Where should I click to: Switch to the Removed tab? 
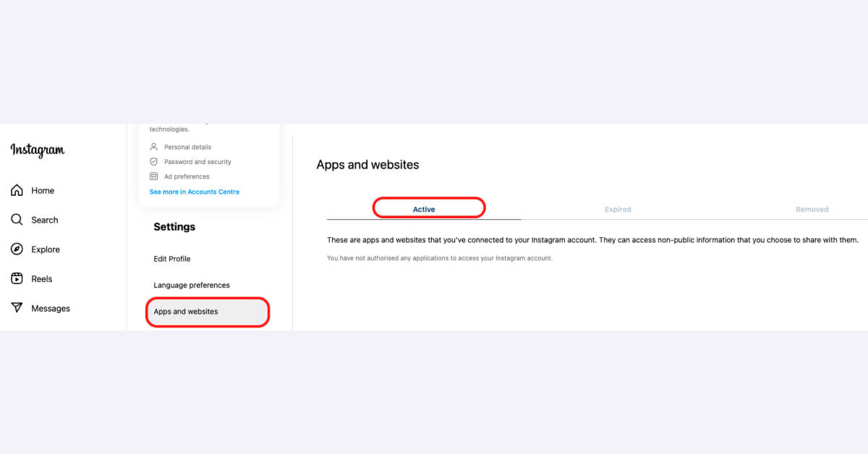812,210
